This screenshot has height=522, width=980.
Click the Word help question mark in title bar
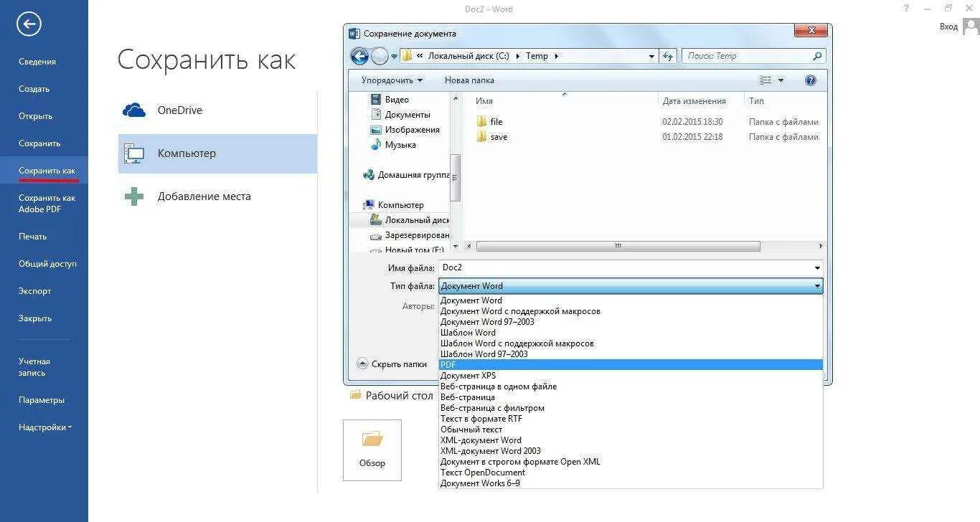pyautogui.click(x=906, y=9)
